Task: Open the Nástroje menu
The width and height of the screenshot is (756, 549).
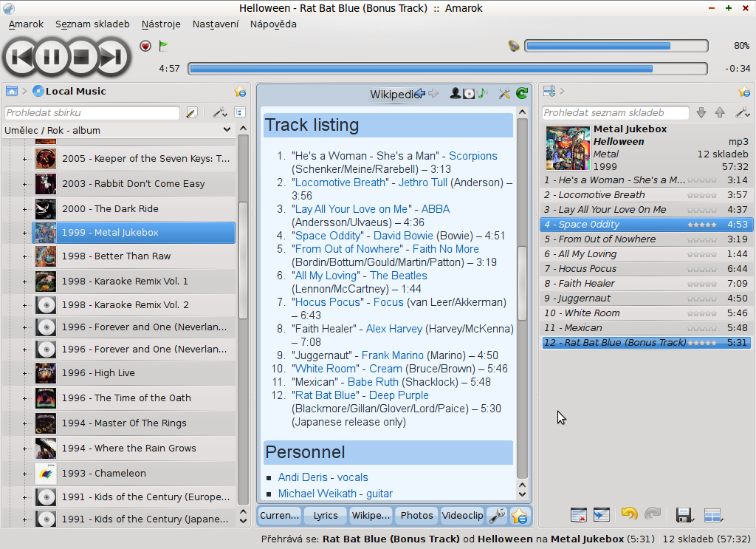Action: pos(161,24)
